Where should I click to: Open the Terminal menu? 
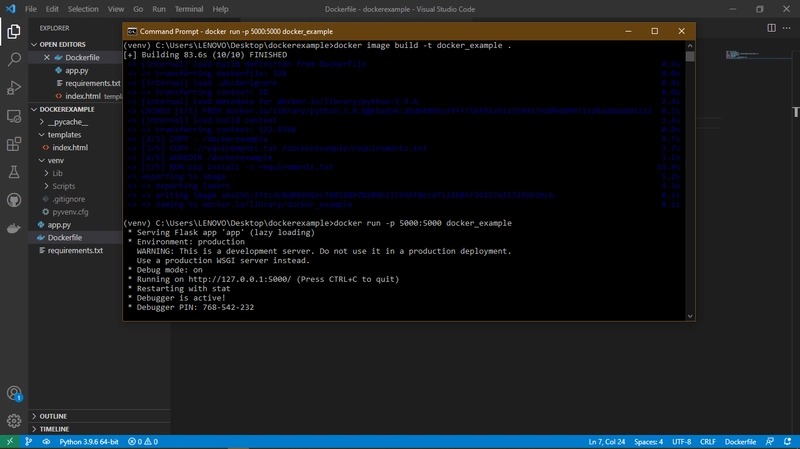pos(189,9)
